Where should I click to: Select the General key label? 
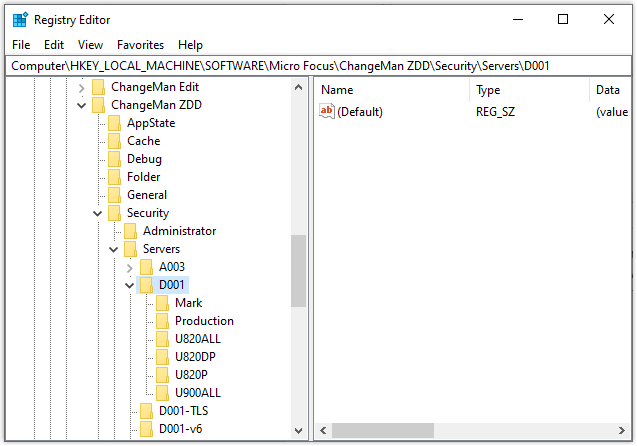(x=147, y=195)
